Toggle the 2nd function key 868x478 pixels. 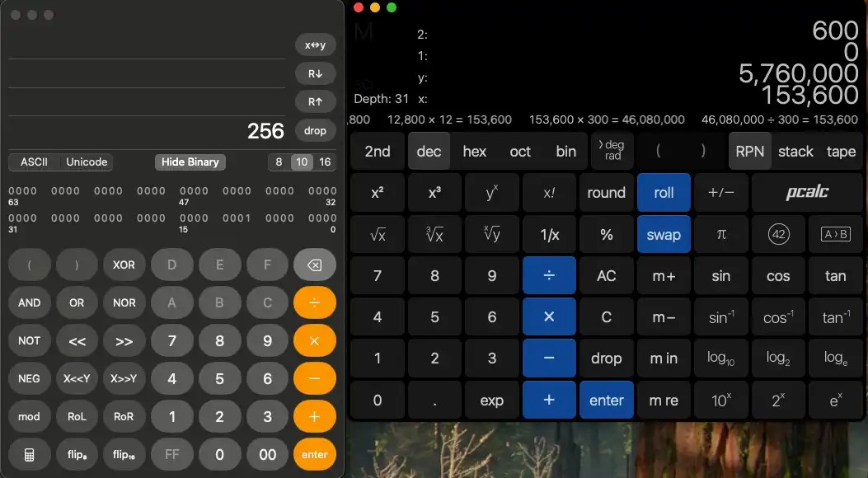click(378, 152)
